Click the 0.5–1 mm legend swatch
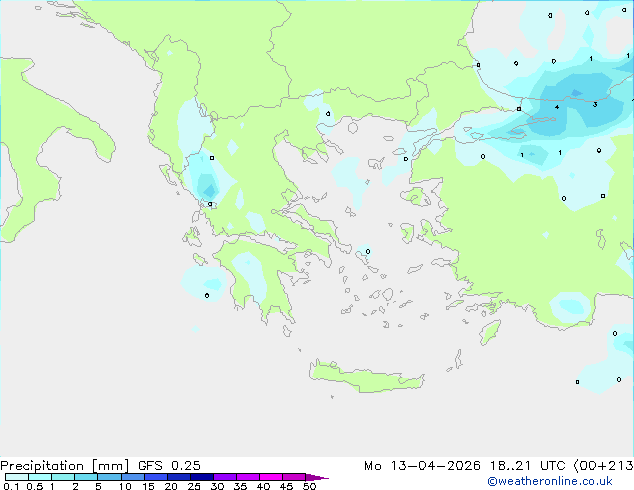This screenshot has height=490, width=634. pyautogui.click(x=40, y=477)
